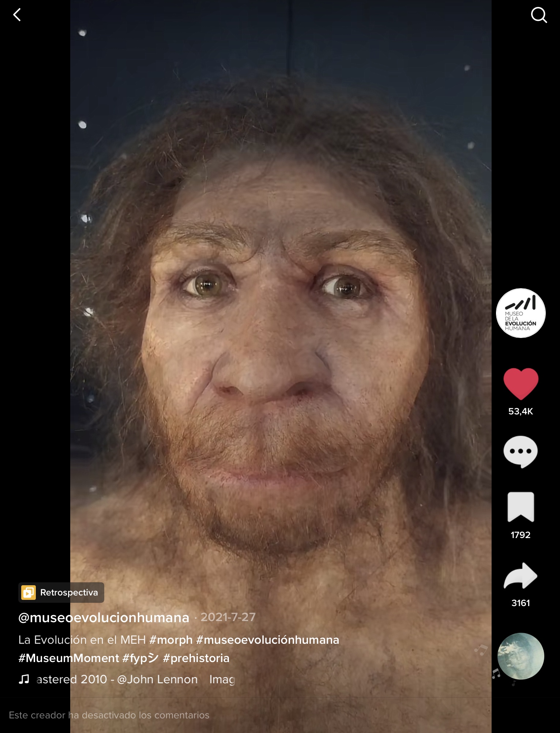Image resolution: width=560 pixels, height=733 pixels.
Task: Open the comments speech bubble icon
Action: [x=520, y=452]
